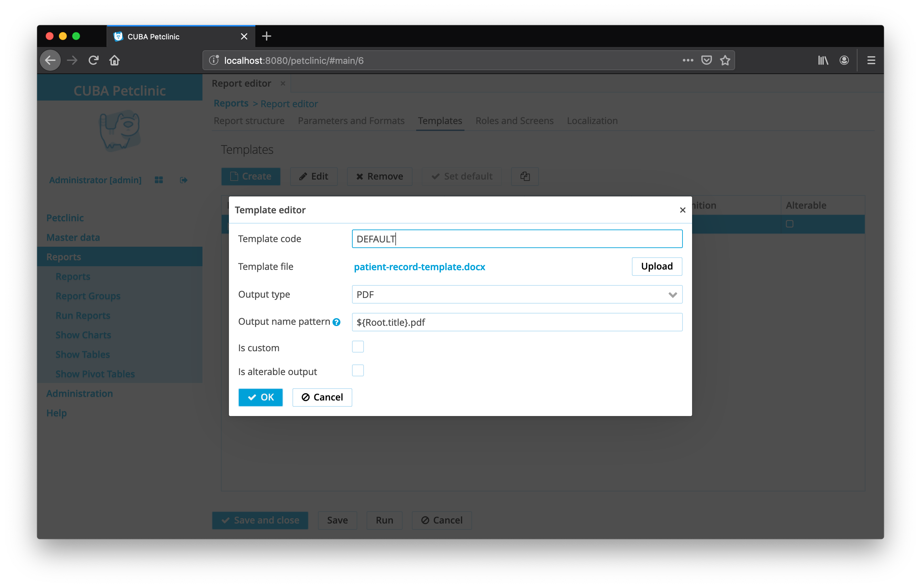This screenshot has height=588, width=921.
Task: Click Cancel in Template editor
Action: [x=322, y=397]
